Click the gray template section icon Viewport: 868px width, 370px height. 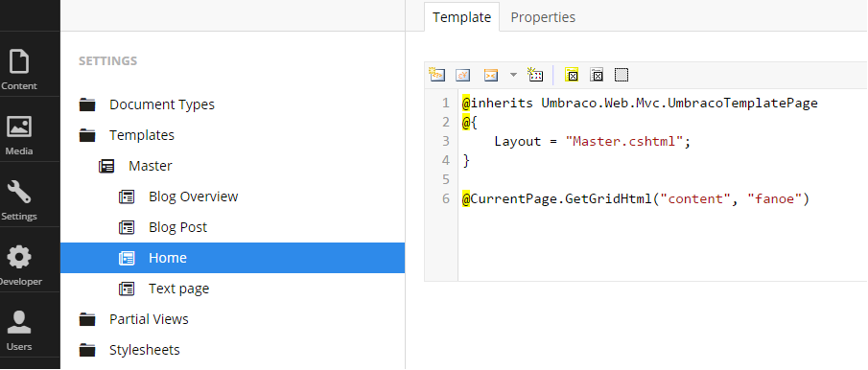(x=597, y=75)
